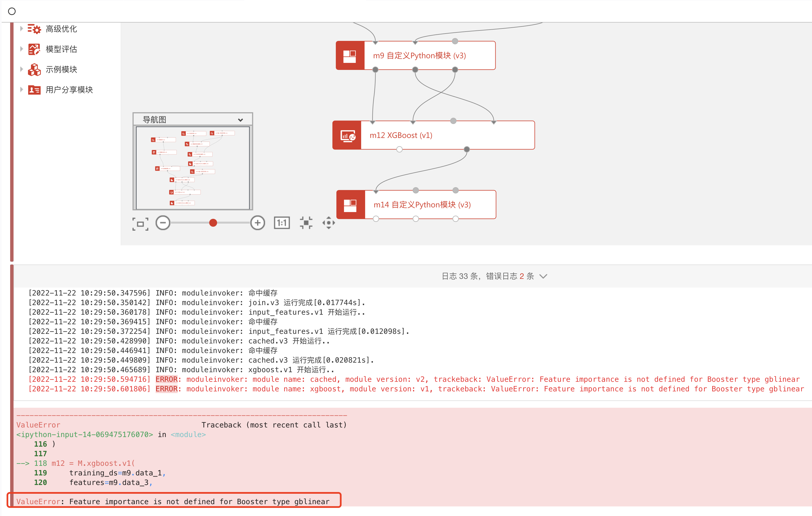Click m12's empty left output port
This screenshot has width=812, height=516.
pos(399,149)
